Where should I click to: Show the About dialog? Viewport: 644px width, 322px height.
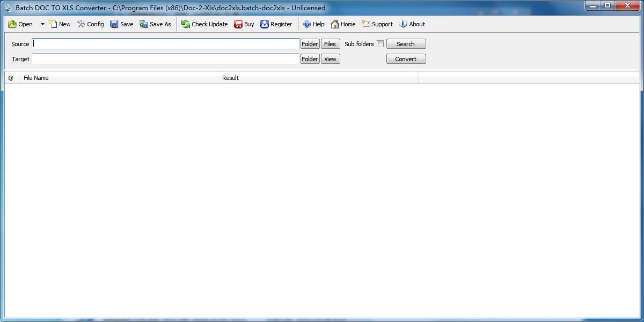click(412, 24)
